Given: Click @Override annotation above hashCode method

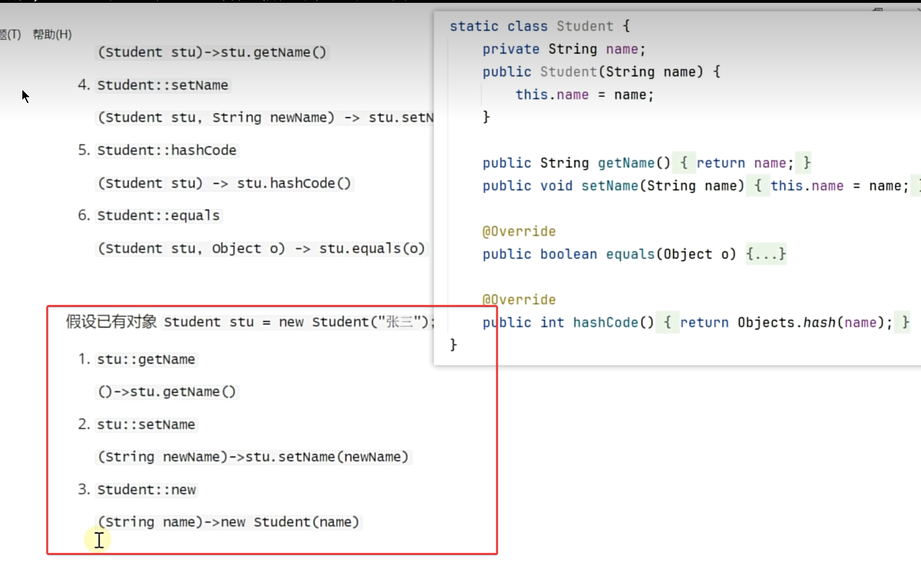Looking at the screenshot, I should [x=519, y=300].
